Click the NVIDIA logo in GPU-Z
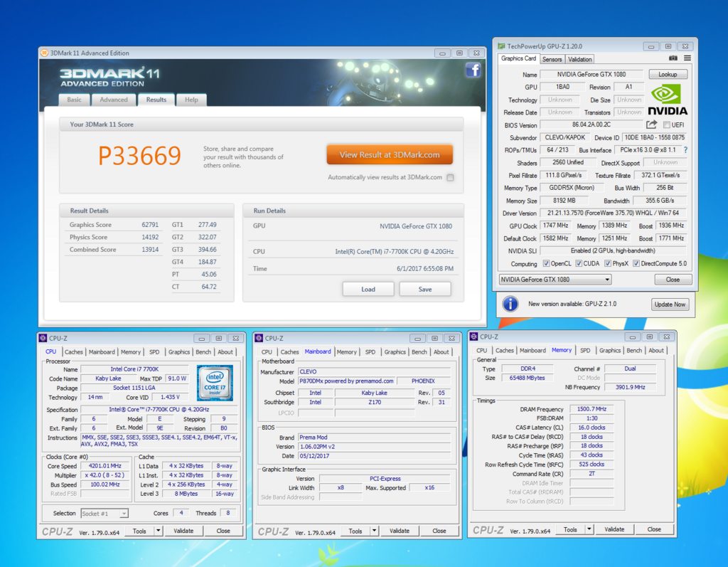The height and width of the screenshot is (567, 728). coord(667,100)
